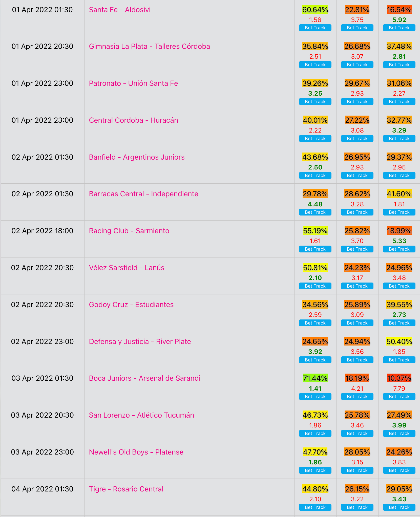The image size is (420, 517).
Task: Select the 71.44% probability badge for Boca Juniors
Action: coord(315,378)
